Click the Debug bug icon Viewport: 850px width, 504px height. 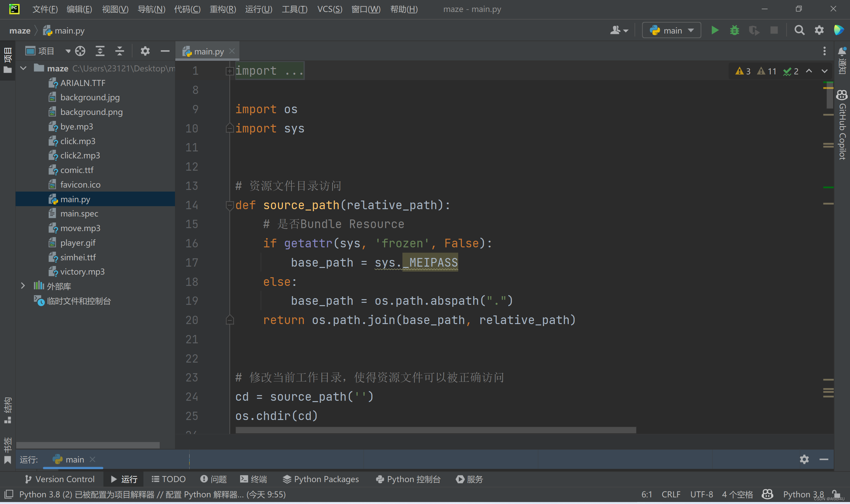coord(734,30)
